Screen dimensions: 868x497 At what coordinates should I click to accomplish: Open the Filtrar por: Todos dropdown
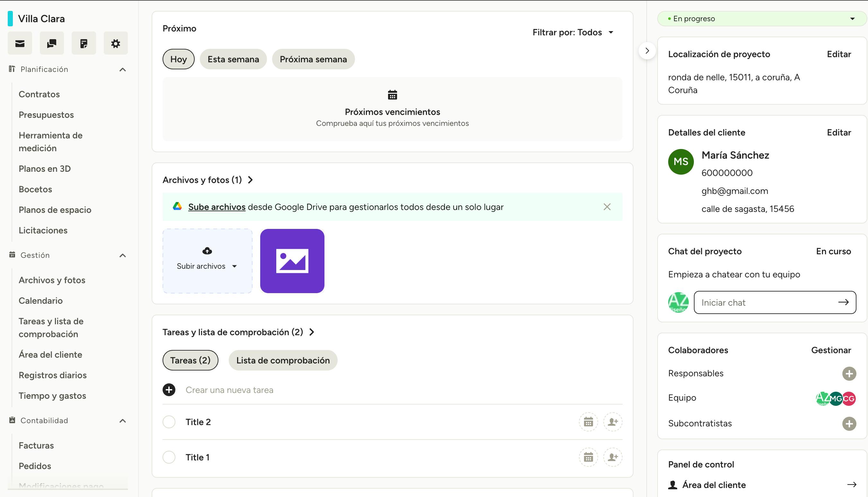573,32
